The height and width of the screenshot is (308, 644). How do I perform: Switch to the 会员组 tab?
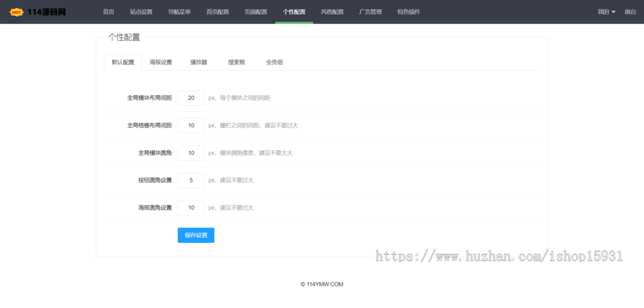point(274,62)
